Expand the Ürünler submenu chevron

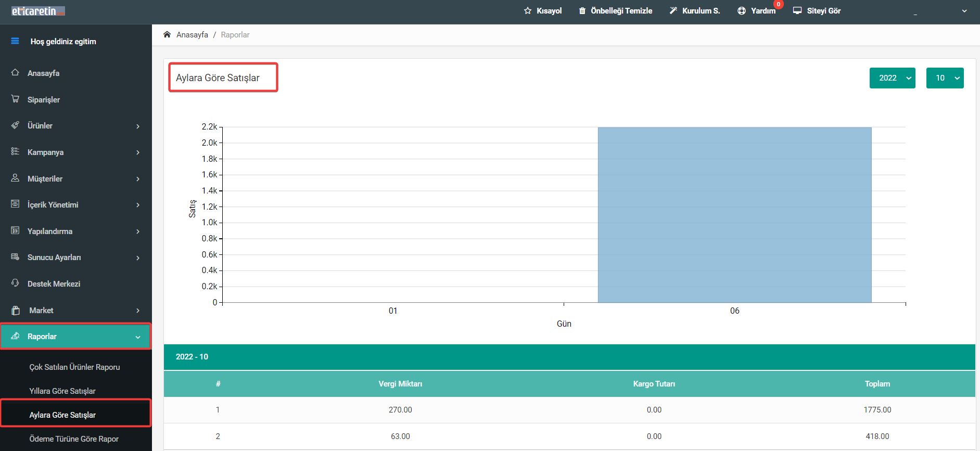coord(138,126)
